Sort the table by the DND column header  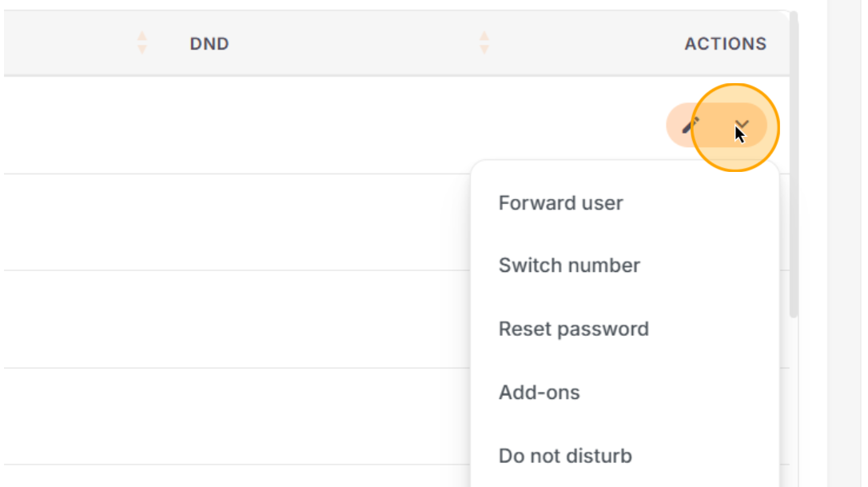[x=209, y=44]
